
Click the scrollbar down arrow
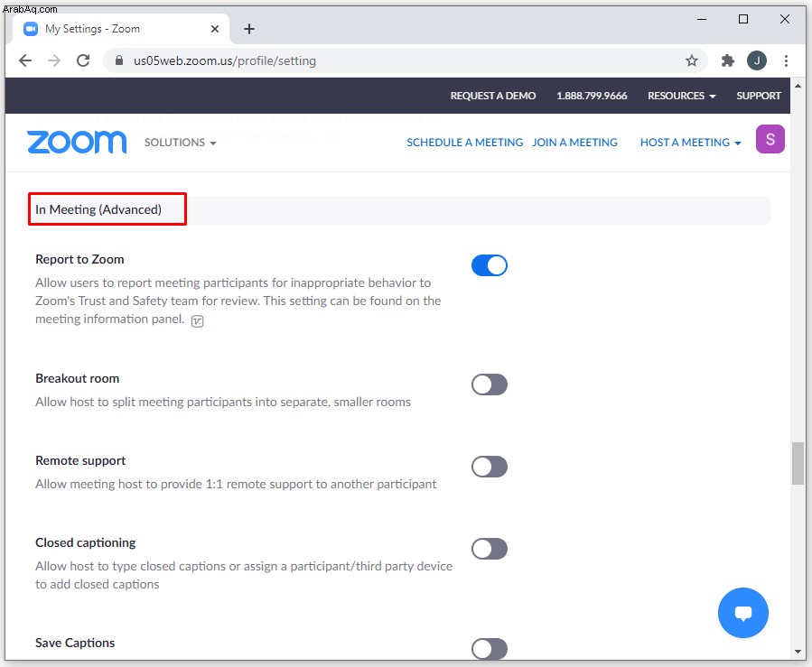pyautogui.click(x=798, y=652)
